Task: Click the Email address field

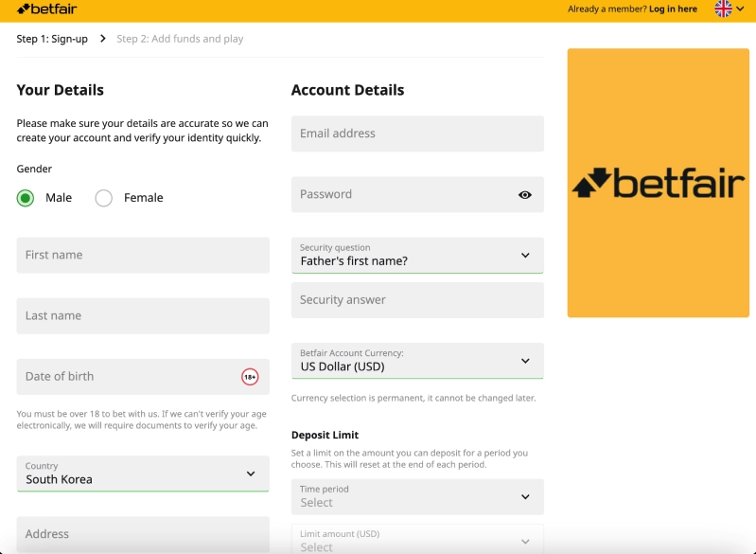Action: pos(417,134)
